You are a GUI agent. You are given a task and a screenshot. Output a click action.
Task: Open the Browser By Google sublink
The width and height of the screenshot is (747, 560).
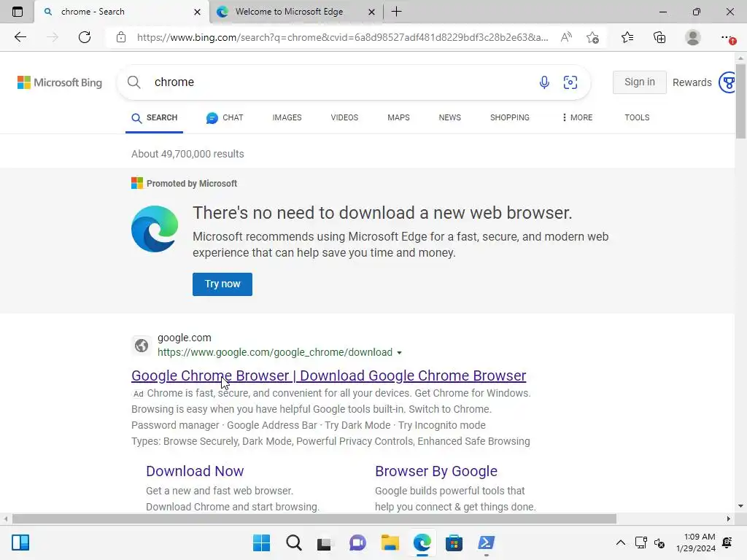[x=436, y=471]
